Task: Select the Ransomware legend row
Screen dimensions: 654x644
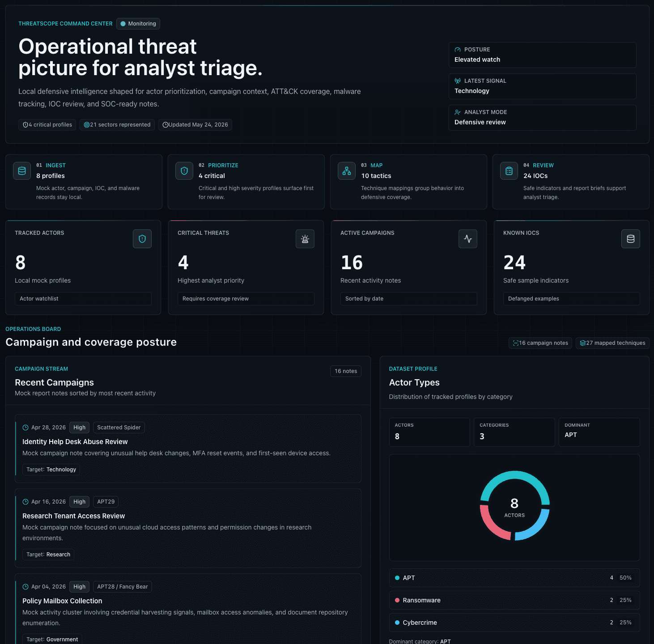Action: coord(514,600)
